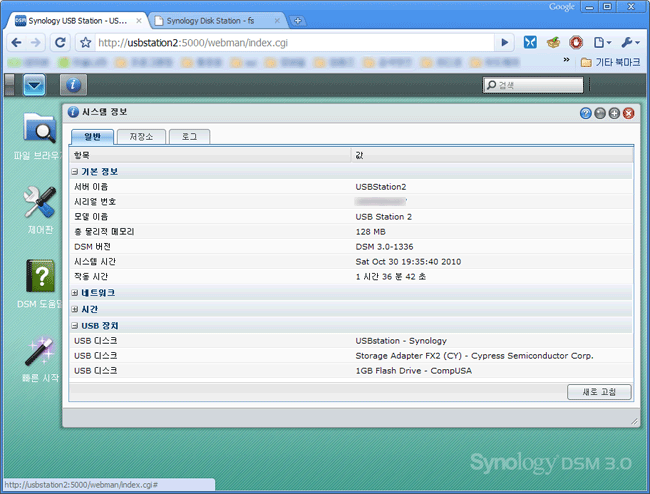Collapse the 기본 정보 section
This screenshot has width=650, height=494.
tap(75, 172)
